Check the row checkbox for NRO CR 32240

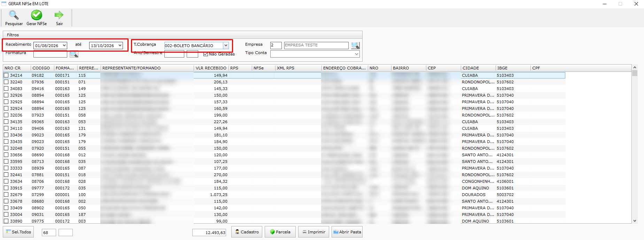pos(6,82)
